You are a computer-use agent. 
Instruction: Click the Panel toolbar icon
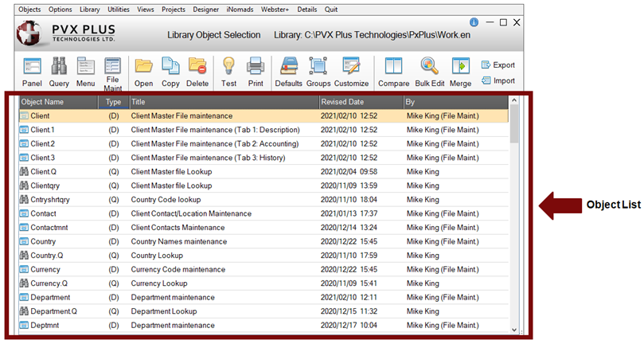[x=32, y=67]
